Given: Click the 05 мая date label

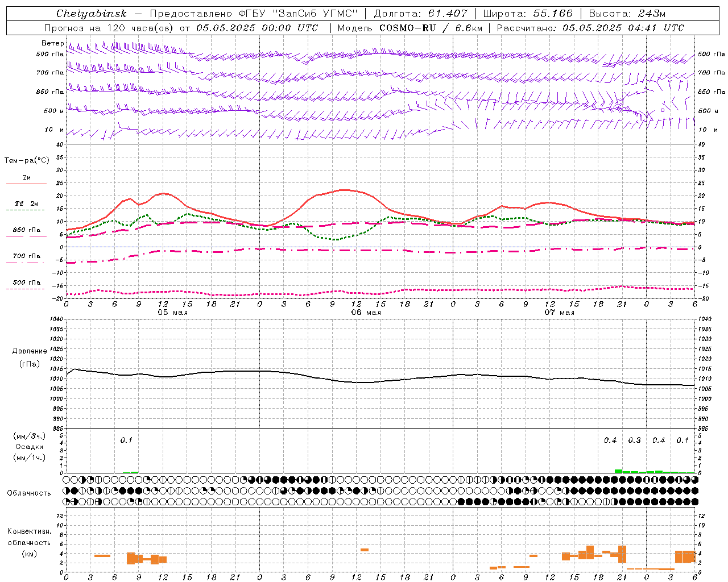Looking at the screenshot, I should (x=172, y=313).
